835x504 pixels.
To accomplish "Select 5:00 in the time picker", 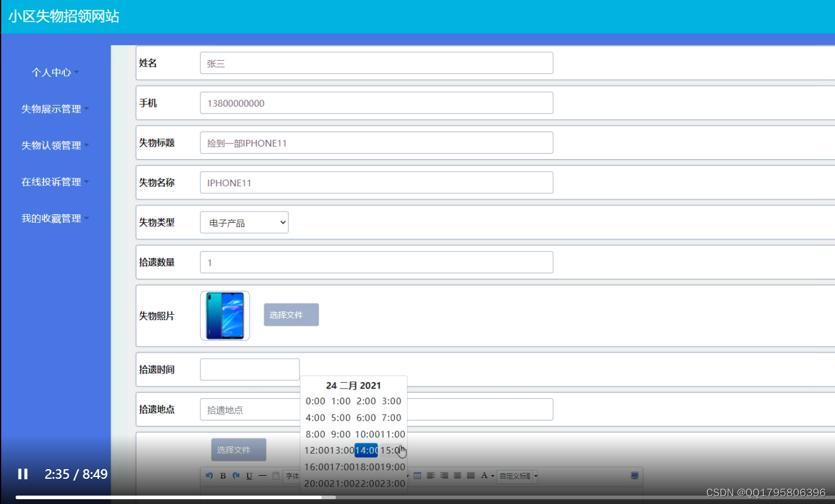I will coord(341,417).
